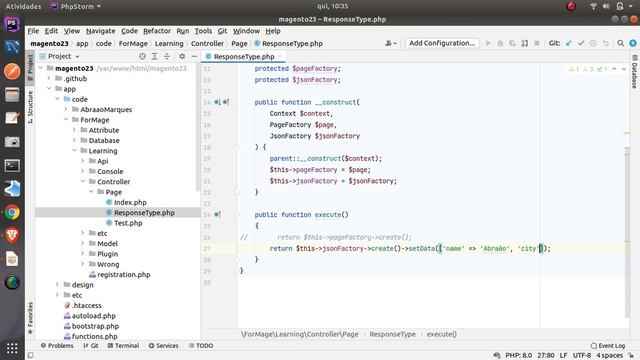This screenshot has height=360, width=640.
Task: Close the ResponseType.php editor tab
Action: coord(280,56)
